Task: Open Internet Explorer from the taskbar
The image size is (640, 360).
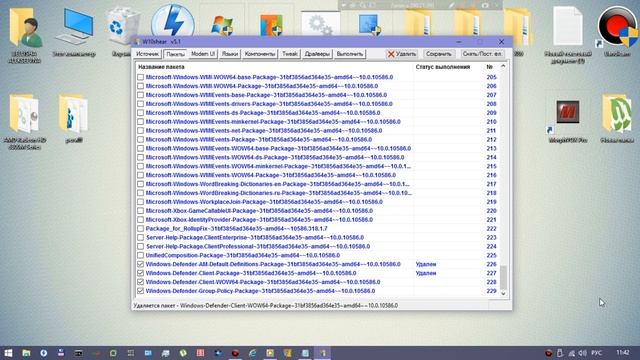Action: coord(253,353)
